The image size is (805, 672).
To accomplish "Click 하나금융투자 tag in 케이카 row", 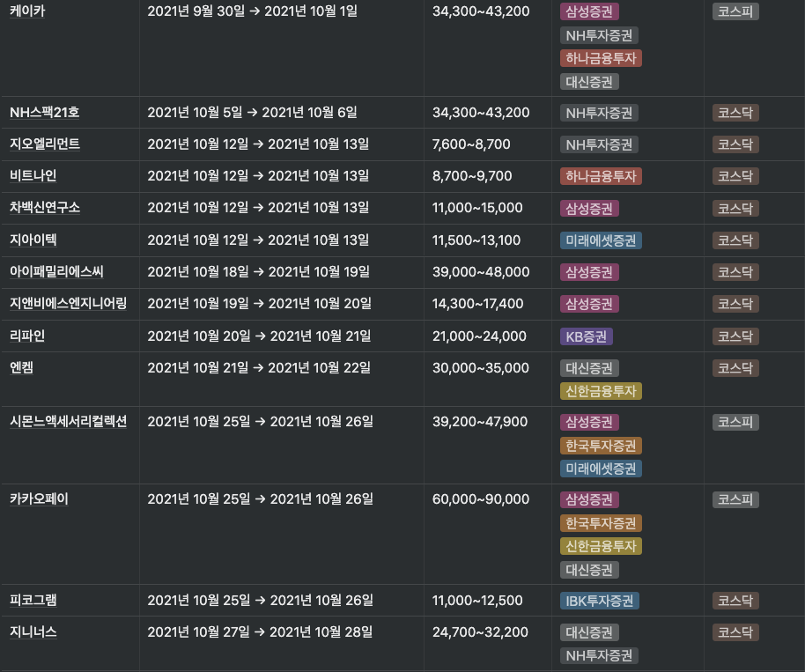I will point(601,58).
